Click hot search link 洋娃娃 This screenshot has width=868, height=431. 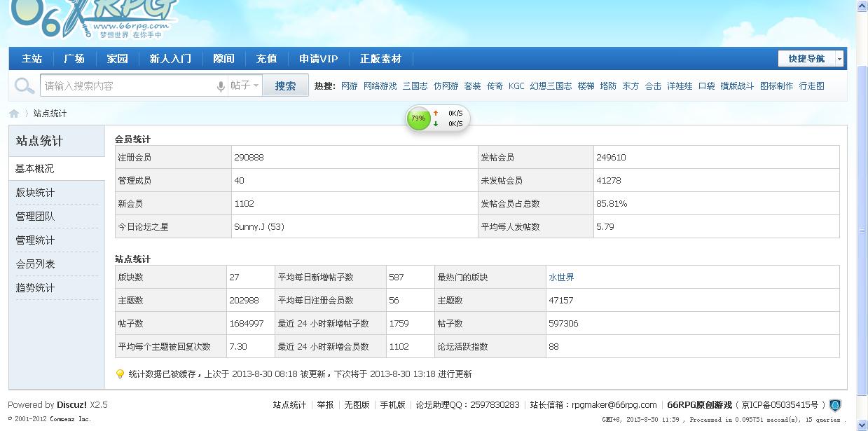[680, 86]
